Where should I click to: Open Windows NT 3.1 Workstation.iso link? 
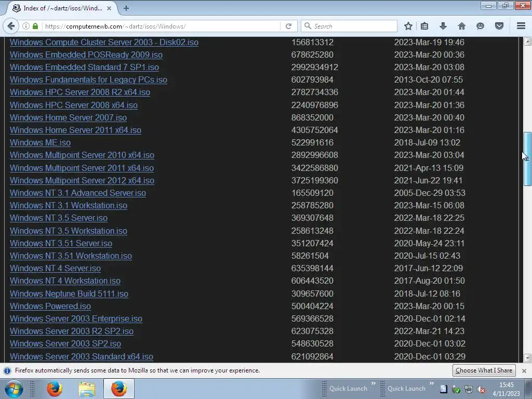pos(69,206)
